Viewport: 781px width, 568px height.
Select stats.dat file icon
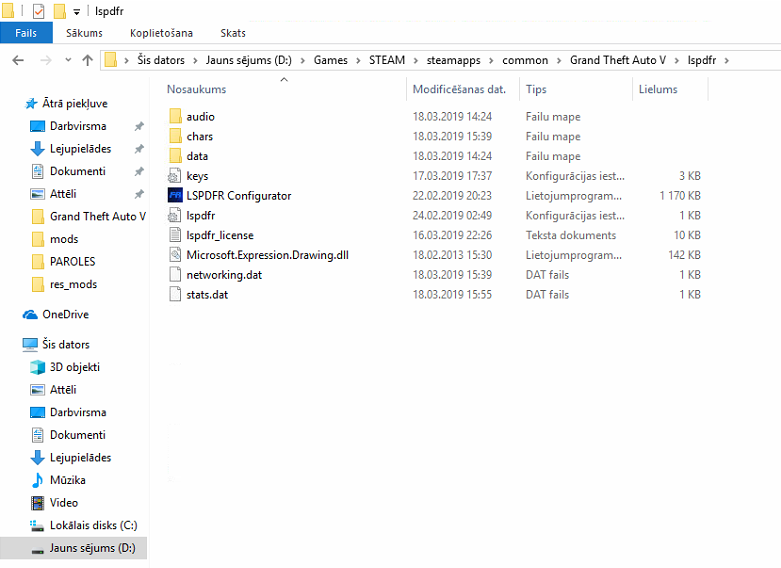175,294
